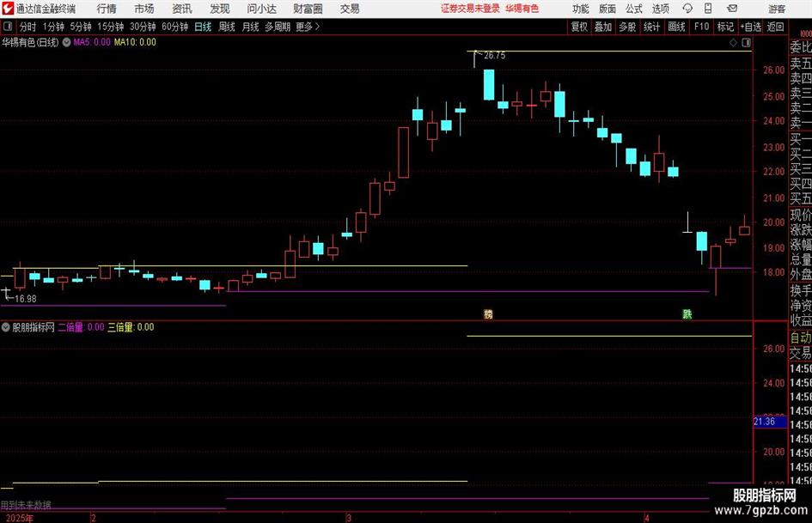This screenshot has height=523, width=812.
Task: Open the 功能 menu
Action: [x=581, y=9]
